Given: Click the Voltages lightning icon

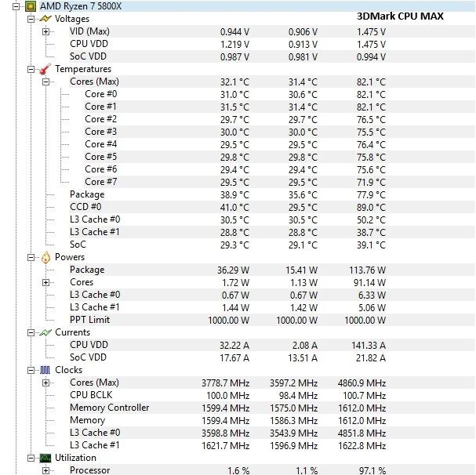Looking at the screenshot, I should [x=45, y=19].
